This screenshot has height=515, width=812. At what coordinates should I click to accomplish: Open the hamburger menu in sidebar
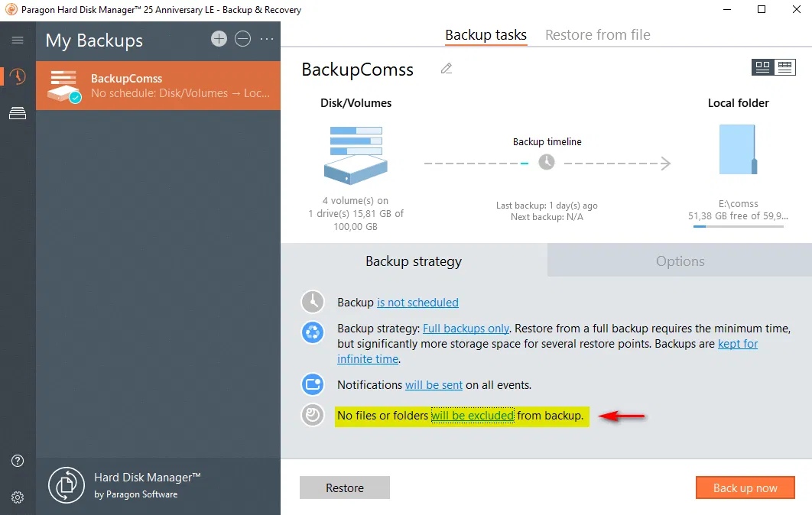(18, 40)
